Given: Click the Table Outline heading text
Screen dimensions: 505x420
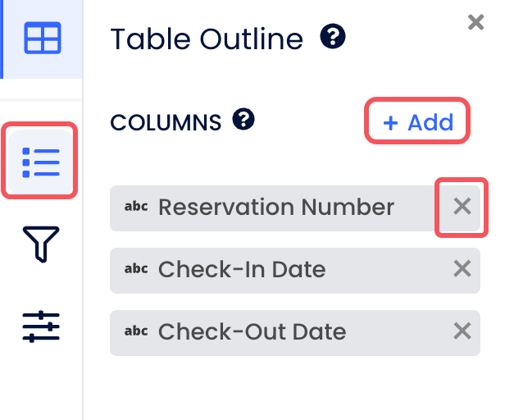Looking at the screenshot, I should [207, 39].
